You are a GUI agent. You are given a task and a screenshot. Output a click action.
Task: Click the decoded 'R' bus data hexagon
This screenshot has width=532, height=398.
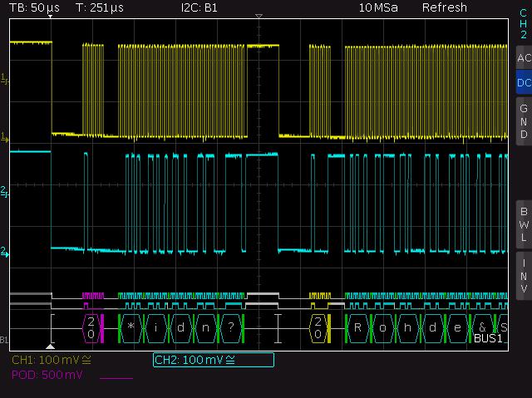[x=357, y=327]
